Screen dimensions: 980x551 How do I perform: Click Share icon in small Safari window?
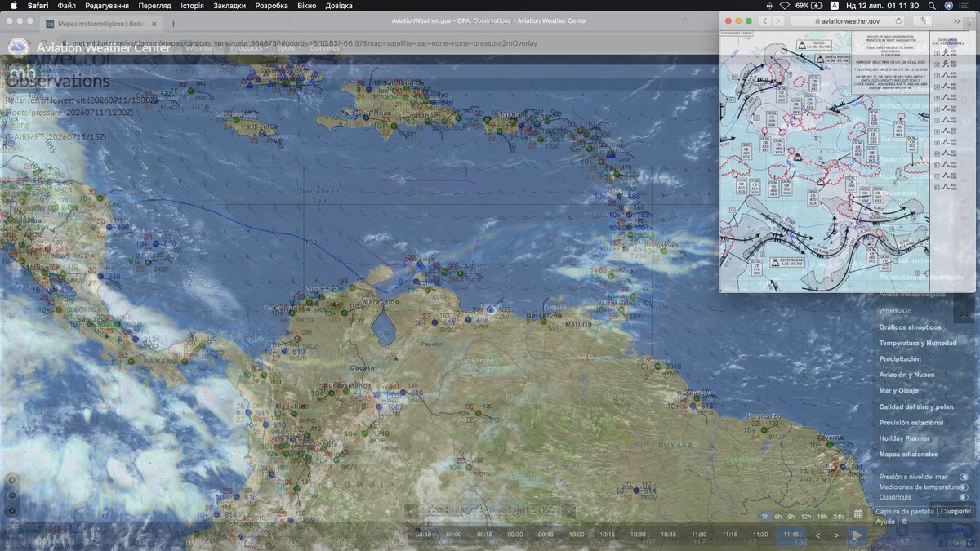923,20
